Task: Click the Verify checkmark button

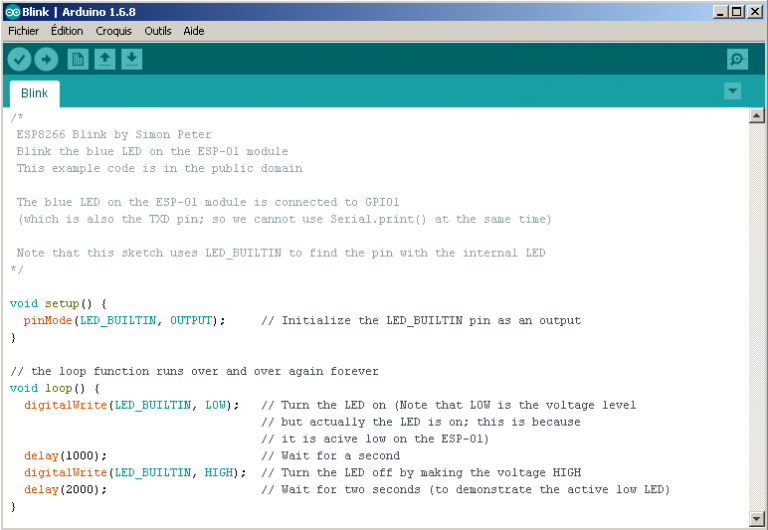Action: coord(19,60)
